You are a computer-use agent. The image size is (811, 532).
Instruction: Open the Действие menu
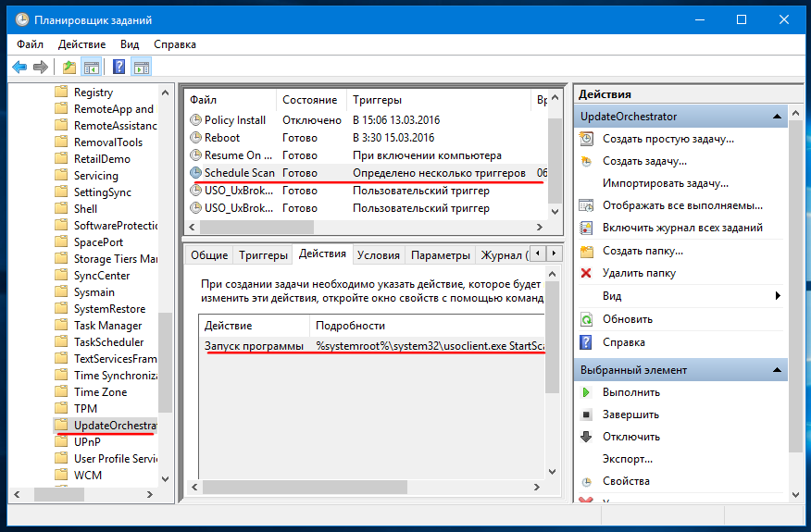click(x=81, y=44)
